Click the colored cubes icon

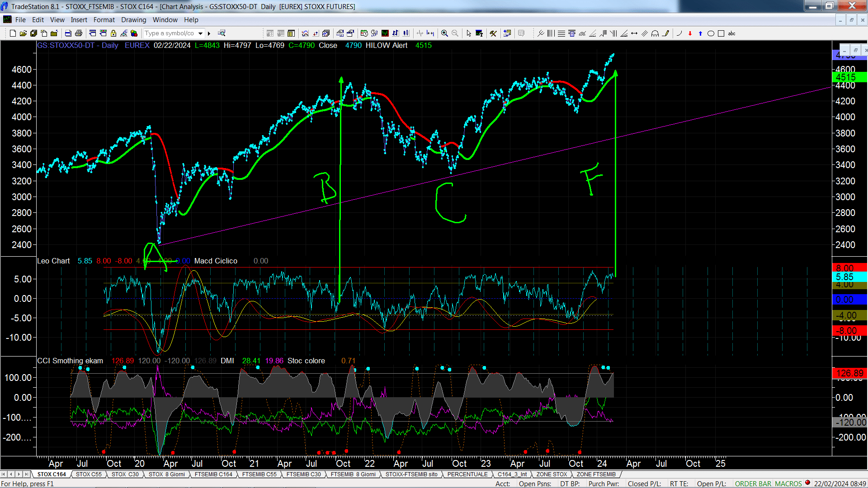point(134,33)
